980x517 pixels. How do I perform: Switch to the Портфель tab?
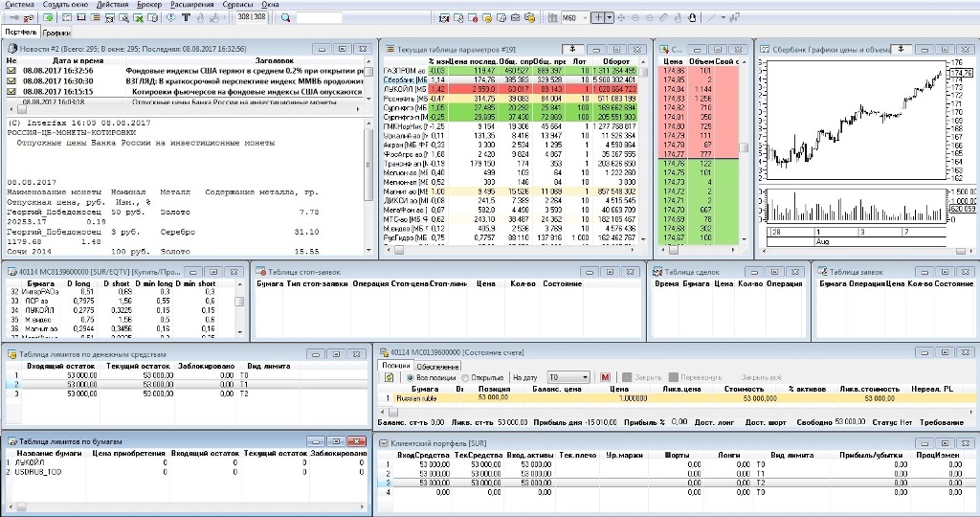(21, 32)
